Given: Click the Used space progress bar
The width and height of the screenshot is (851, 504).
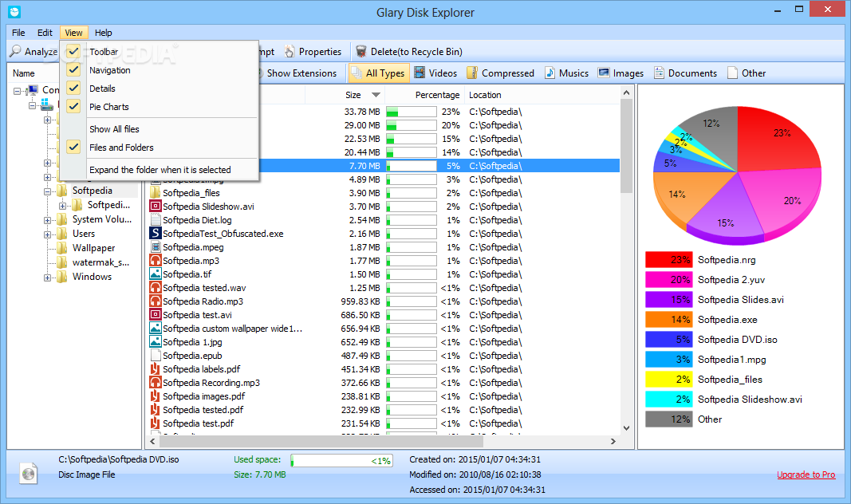Looking at the screenshot, I should [x=342, y=461].
